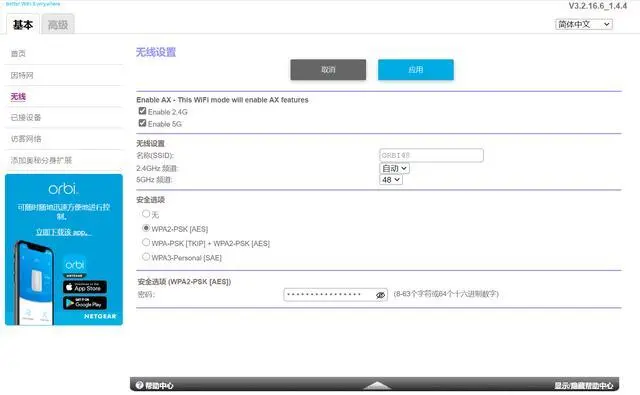Open Google Play download badge
Screen dimensions: 640x395
point(85,303)
